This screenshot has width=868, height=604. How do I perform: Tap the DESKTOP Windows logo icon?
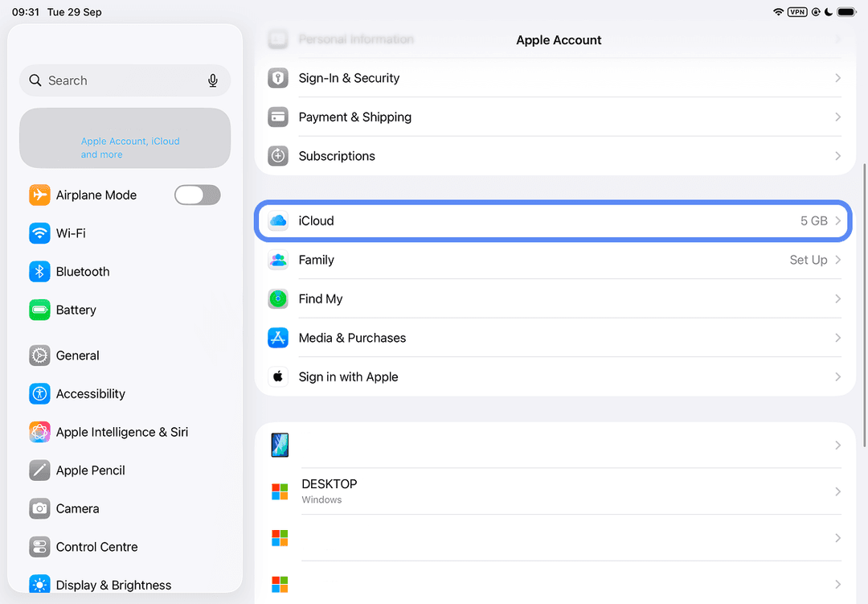pos(280,491)
